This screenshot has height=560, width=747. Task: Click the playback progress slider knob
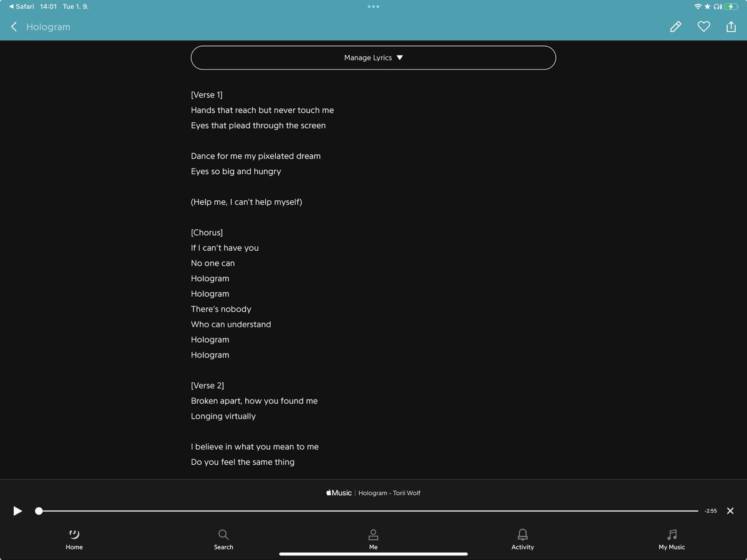pyautogui.click(x=39, y=511)
